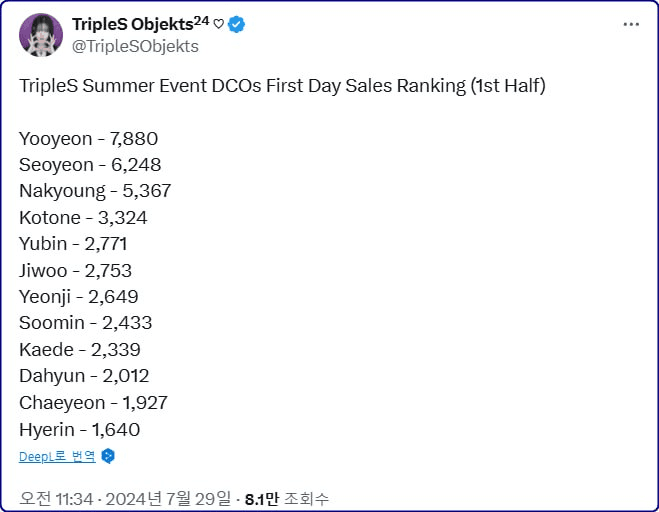The height and width of the screenshot is (512, 659).
Task: Click the 8.1만 조회수 view count
Action: coord(288,498)
